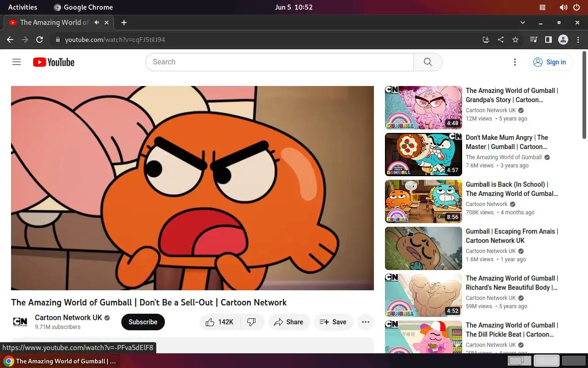This screenshot has width=588, height=368.
Task: Close The Amazing World tab
Action: point(107,22)
